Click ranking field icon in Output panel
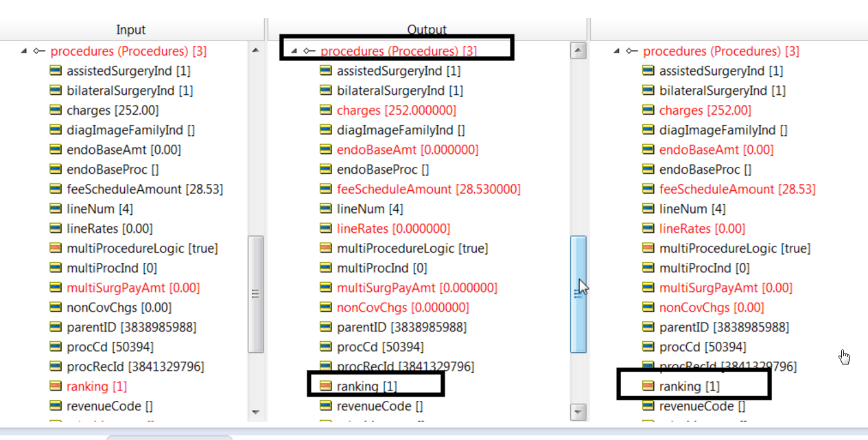Screen dimensions: 868x440 click(326, 386)
